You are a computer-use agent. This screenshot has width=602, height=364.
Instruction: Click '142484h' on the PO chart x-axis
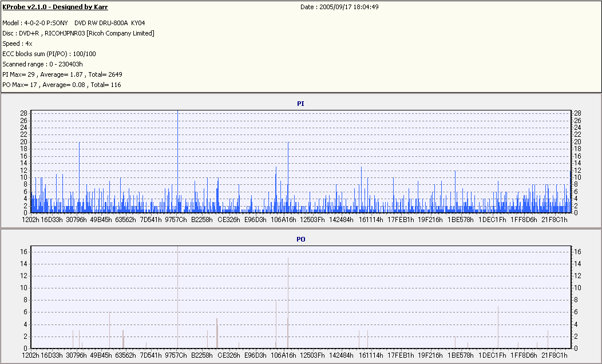[341, 355]
